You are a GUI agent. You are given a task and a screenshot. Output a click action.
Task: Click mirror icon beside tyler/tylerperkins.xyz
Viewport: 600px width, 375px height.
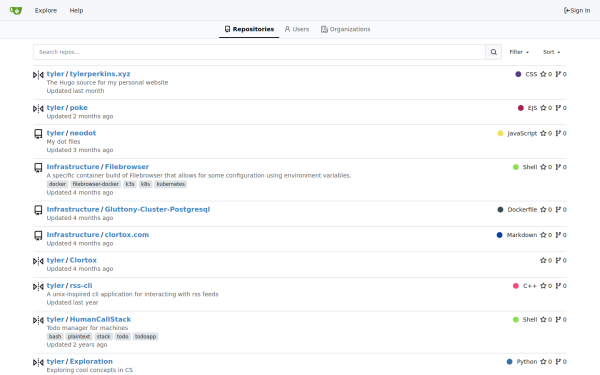click(x=38, y=75)
